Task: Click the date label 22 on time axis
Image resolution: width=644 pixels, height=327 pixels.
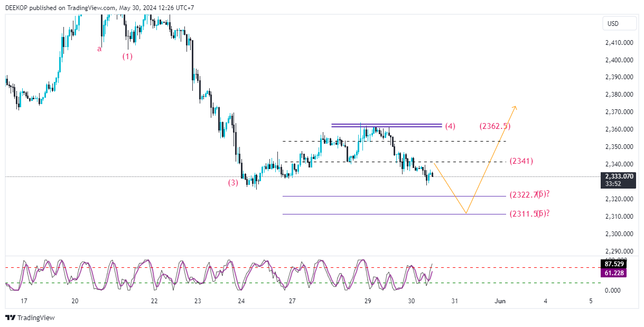Action: click(x=154, y=301)
